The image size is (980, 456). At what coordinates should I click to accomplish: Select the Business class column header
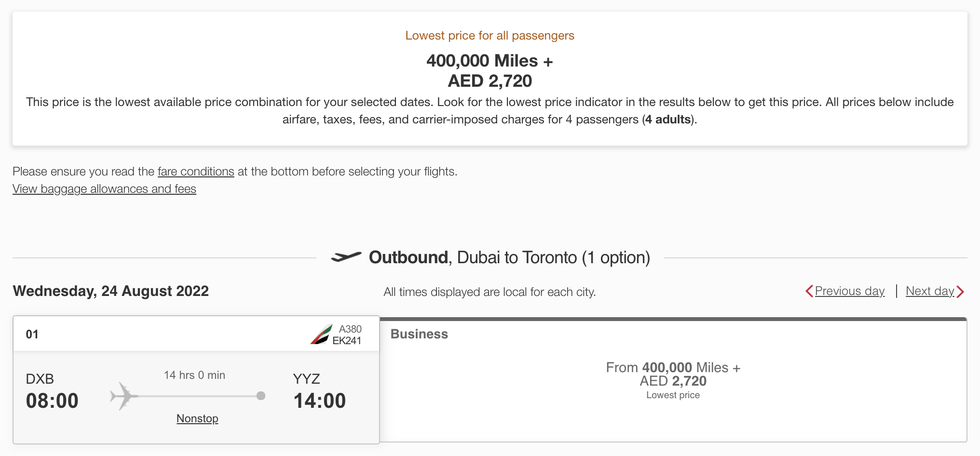coord(419,334)
